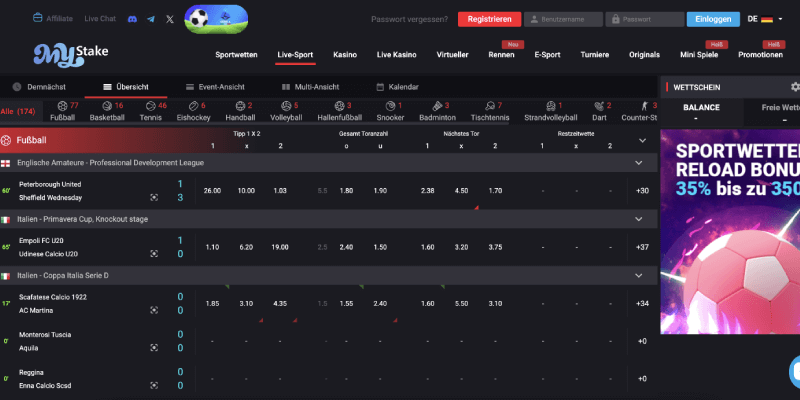
Task: Open field view icon for Aquila match
Action: [154, 348]
